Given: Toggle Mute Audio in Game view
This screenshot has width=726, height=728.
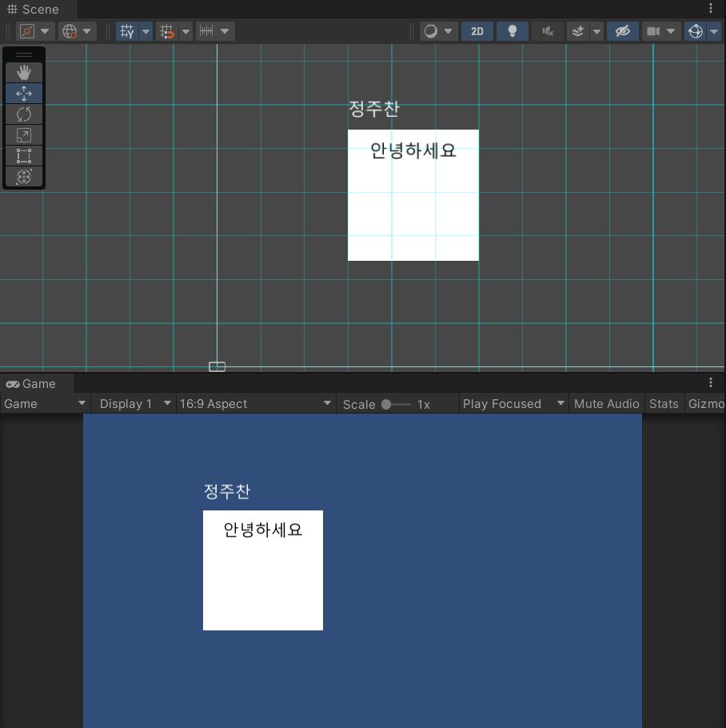Looking at the screenshot, I should tap(607, 404).
